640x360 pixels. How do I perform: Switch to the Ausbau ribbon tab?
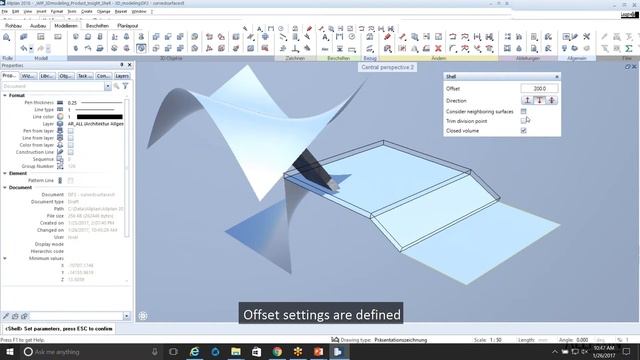coord(38,26)
